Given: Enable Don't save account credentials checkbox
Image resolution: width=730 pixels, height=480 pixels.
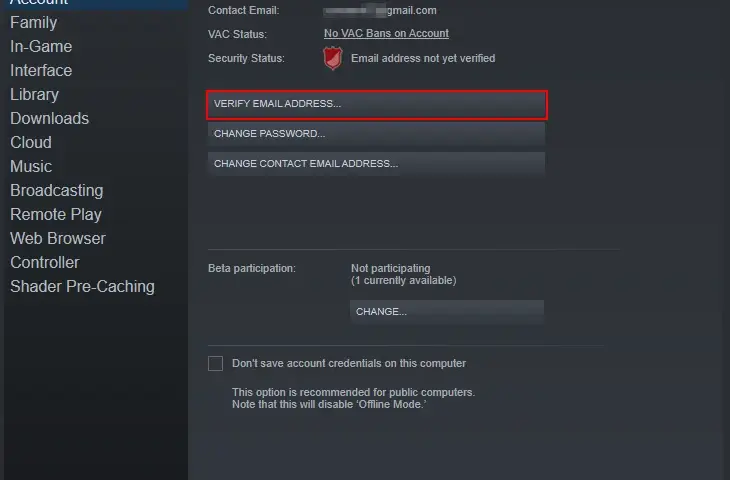Looking at the screenshot, I should tap(216, 363).
